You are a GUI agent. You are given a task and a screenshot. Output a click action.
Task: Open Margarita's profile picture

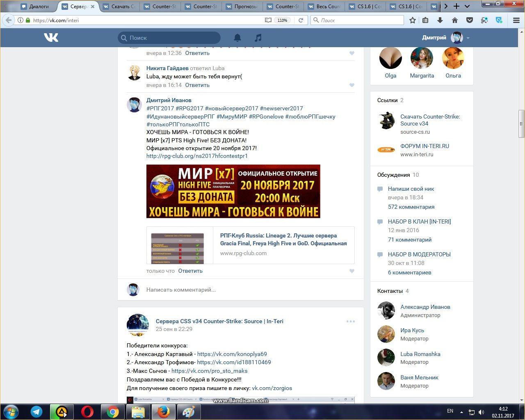(422, 58)
